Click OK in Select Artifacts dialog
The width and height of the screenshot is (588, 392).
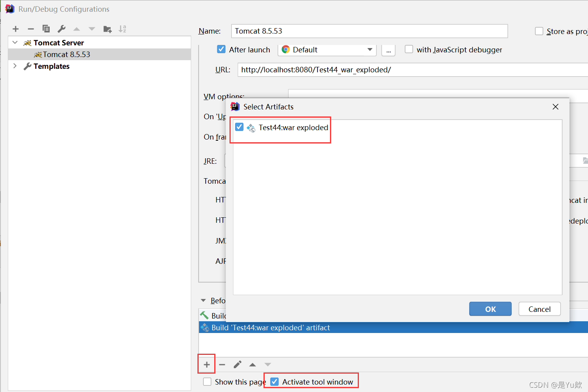490,309
